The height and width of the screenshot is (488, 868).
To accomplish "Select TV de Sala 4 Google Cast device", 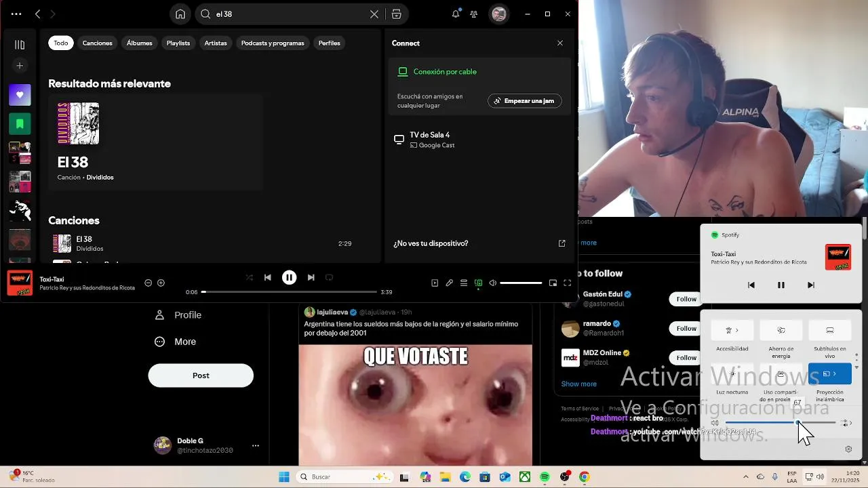I will pyautogui.click(x=479, y=140).
